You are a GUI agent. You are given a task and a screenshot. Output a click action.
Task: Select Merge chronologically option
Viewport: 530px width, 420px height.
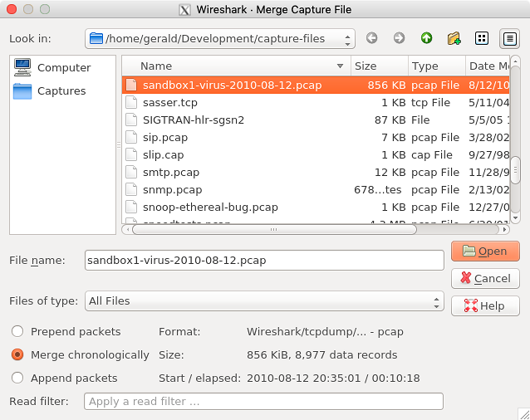click(17, 354)
